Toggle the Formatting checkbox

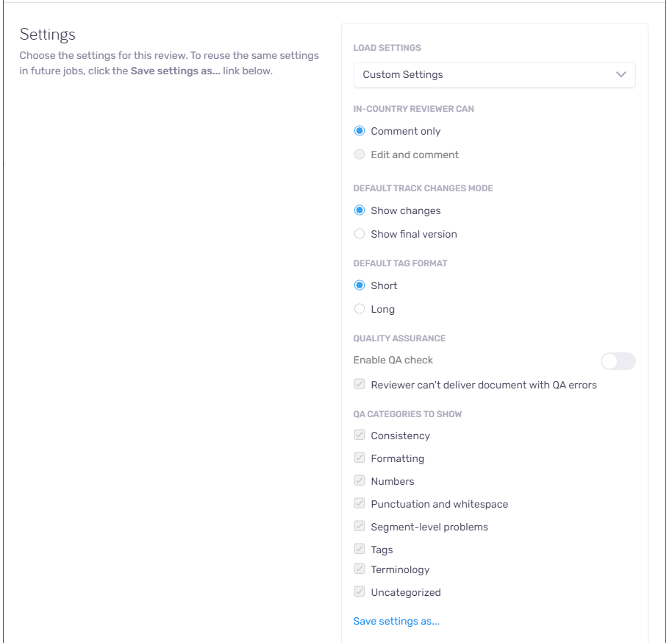[x=360, y=458]
